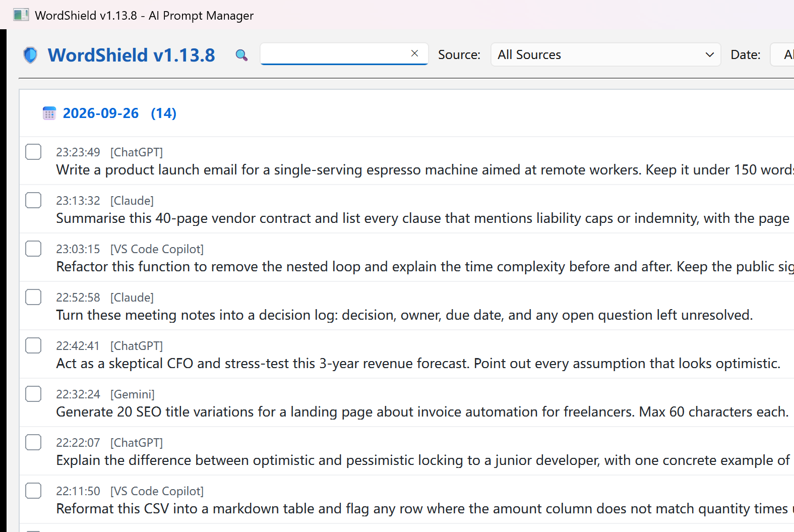Click the WordShield v1.13.8 heading
This screenshot has width=794, height=532.
[131, 55]
